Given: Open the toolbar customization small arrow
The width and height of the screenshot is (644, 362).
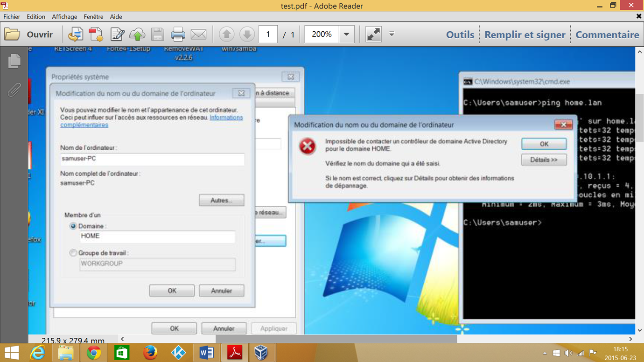Looking at the screenshot, I should (392, 34).
